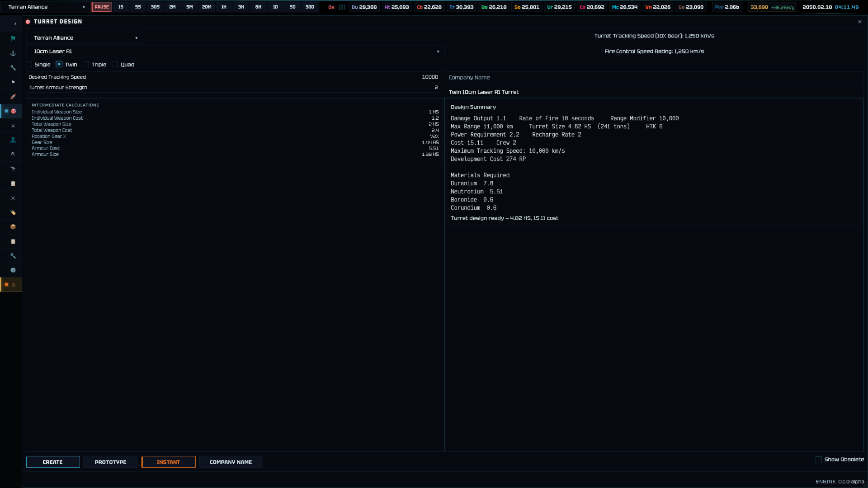Click the Pop 2.06b population indicator
This screenshot has height=488, width=868.
(727, 7)
